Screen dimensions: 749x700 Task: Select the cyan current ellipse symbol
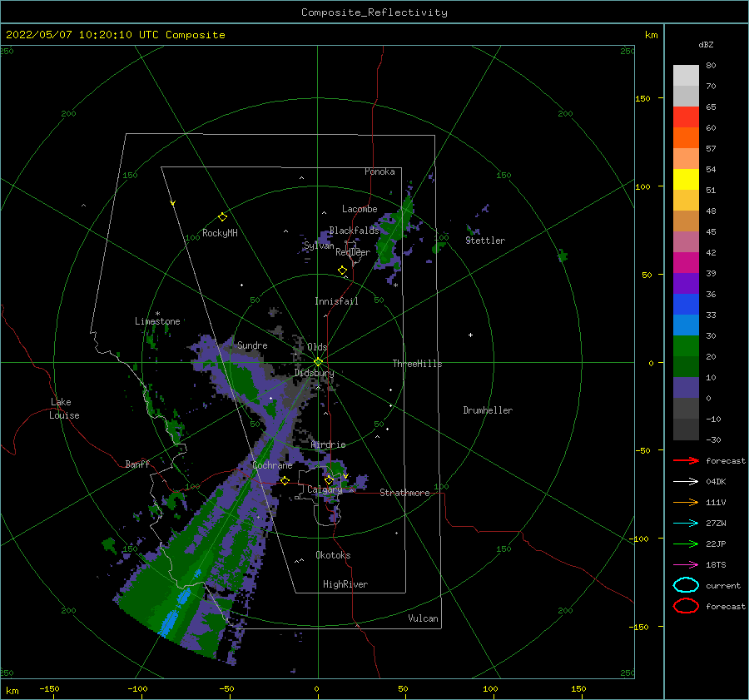(x=686, y=585)
